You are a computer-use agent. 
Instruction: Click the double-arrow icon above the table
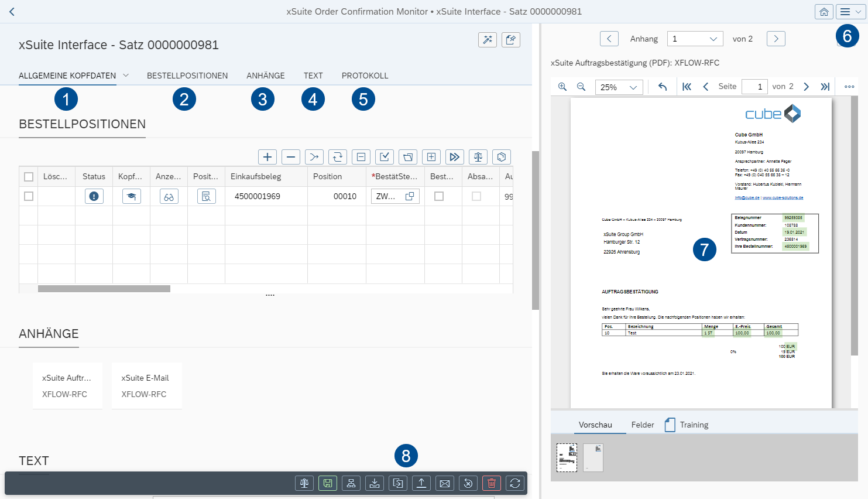(x=455, y=157)
